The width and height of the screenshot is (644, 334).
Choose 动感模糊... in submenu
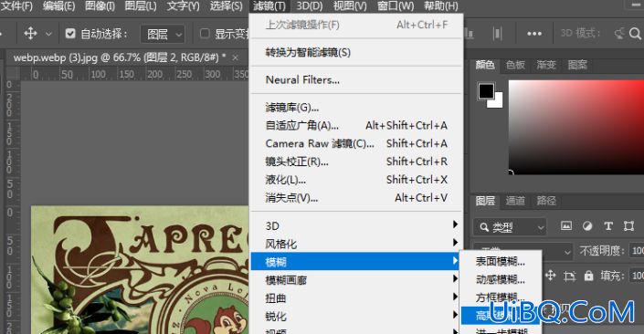501,279
